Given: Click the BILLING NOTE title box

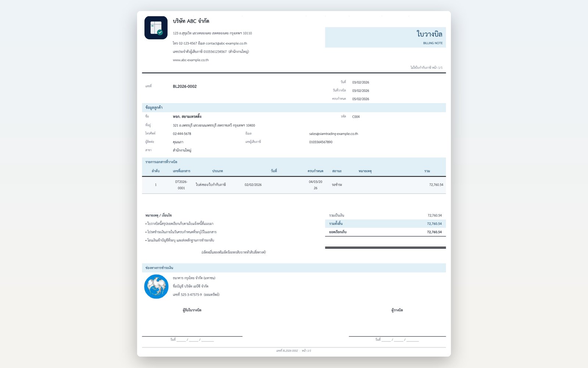Looking at the screenshot, I should [x=385, y=37].
